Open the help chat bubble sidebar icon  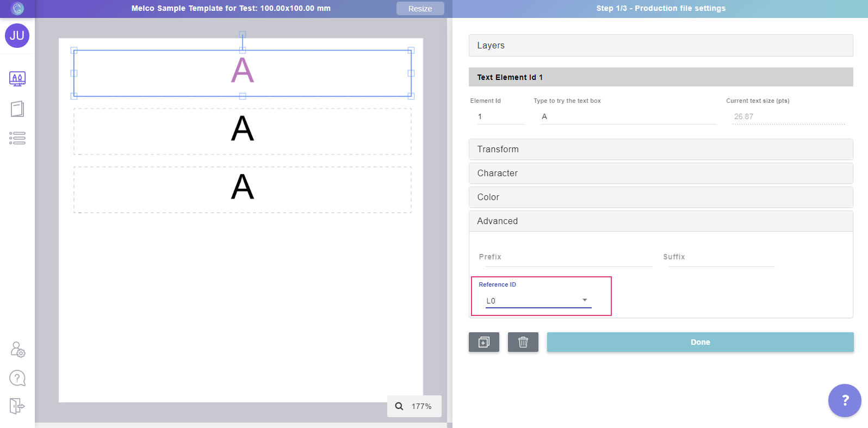(x=17, y=378)
